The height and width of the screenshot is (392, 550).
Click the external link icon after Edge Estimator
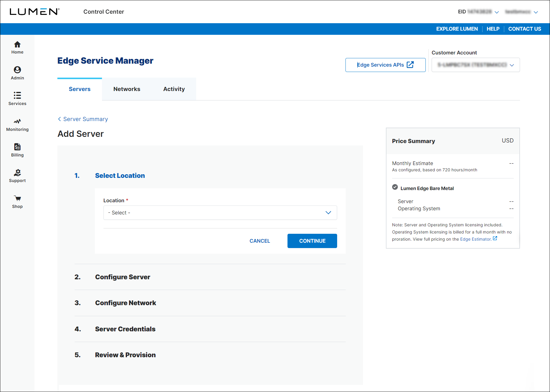[495, 239]
